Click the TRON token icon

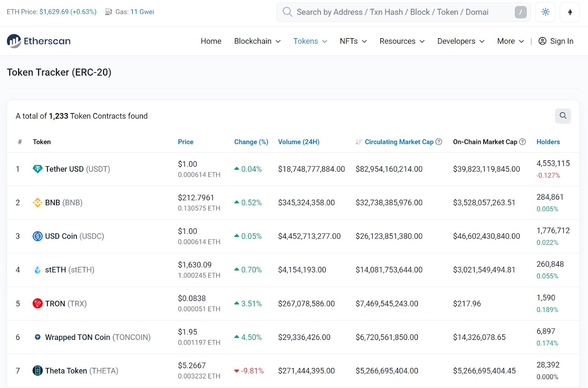pyautogui.click(x=37, y=304)
